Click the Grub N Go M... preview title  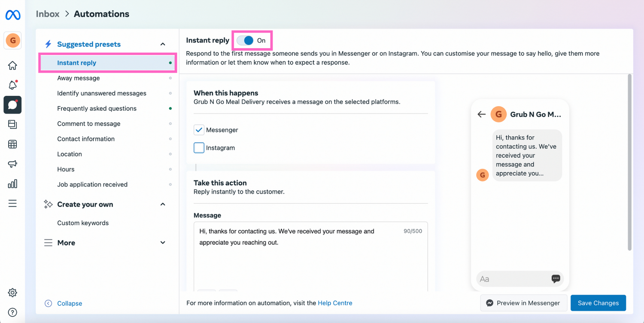(535, 115)
